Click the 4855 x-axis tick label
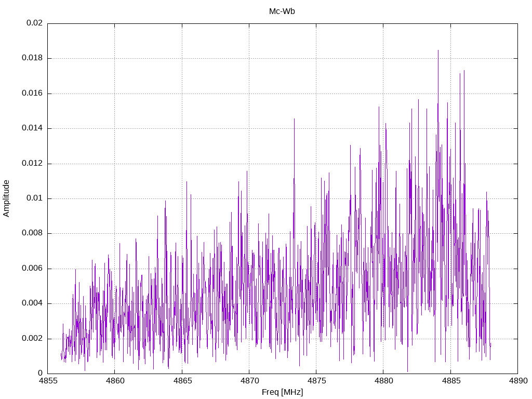Screen dimensions: 532x399 pyautogui.click(x=48, y=381)
